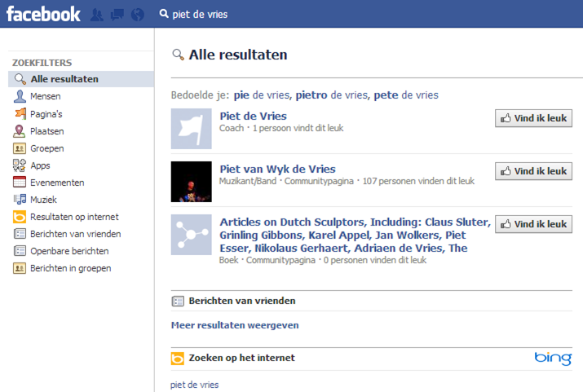The image size is (583, 392).
Task: Like the Piet de Vries page
Action: 533,118
